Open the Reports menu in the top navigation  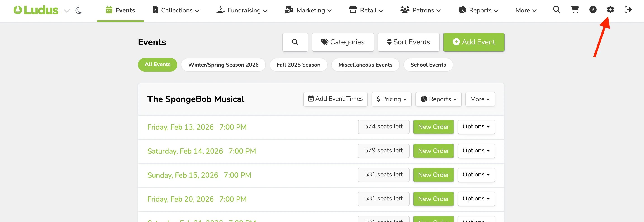pyautogui.click(x=478, y=10)
